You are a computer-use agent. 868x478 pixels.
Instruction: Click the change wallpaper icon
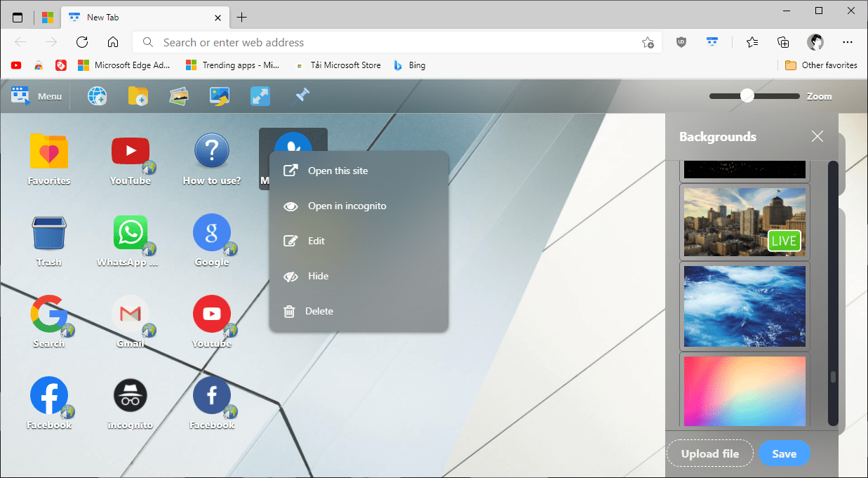[x=219, y=95]
